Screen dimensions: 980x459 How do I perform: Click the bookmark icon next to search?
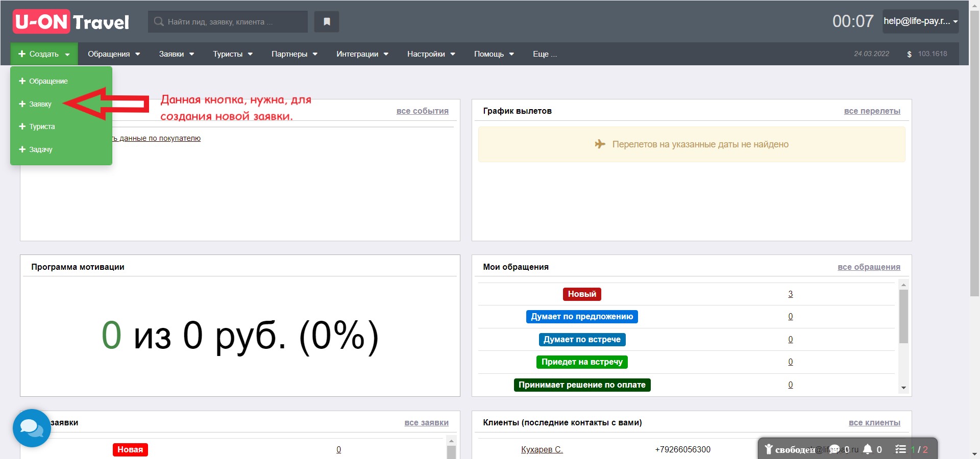[327, 21]
